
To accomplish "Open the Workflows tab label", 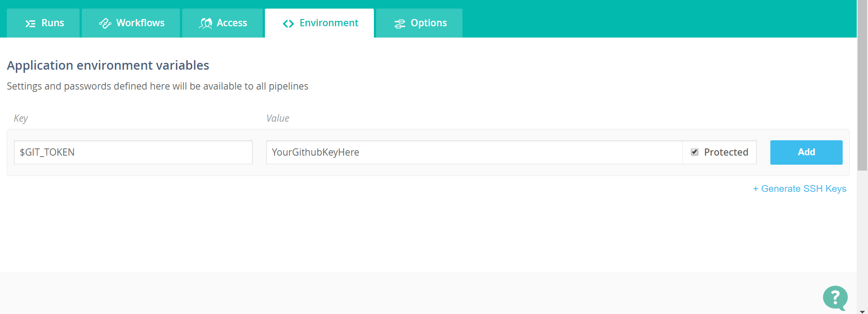I will [x=140, y=23].
